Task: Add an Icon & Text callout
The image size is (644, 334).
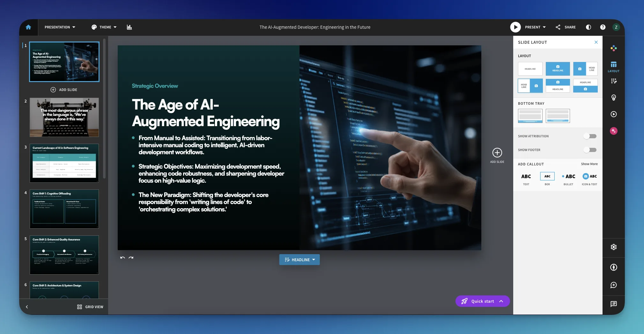Action: point(589,179)
